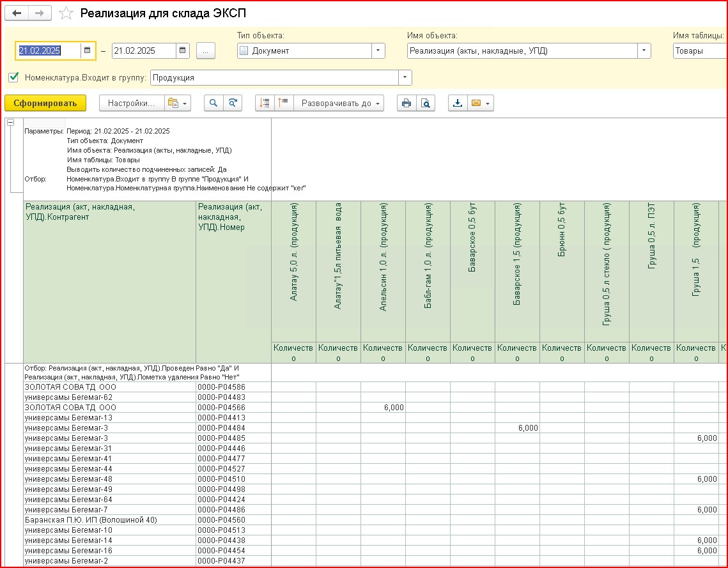Click the Бабл-гам 1,0 л. (продукция) column header
This screenshot has width=728, height=568.
(x=428, y=272)
